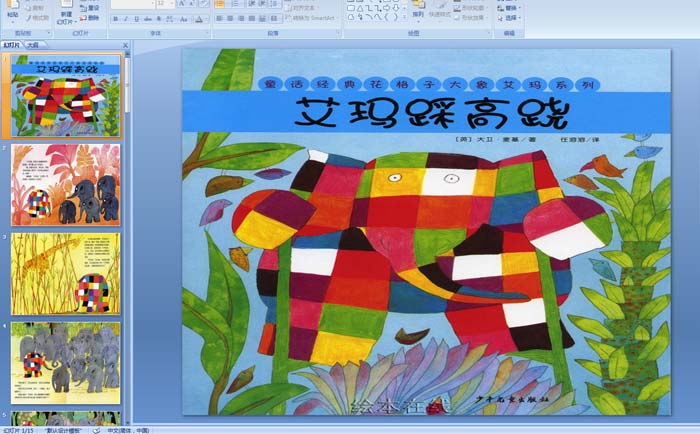Toggle Italic formatting

(x=126, y=19)
